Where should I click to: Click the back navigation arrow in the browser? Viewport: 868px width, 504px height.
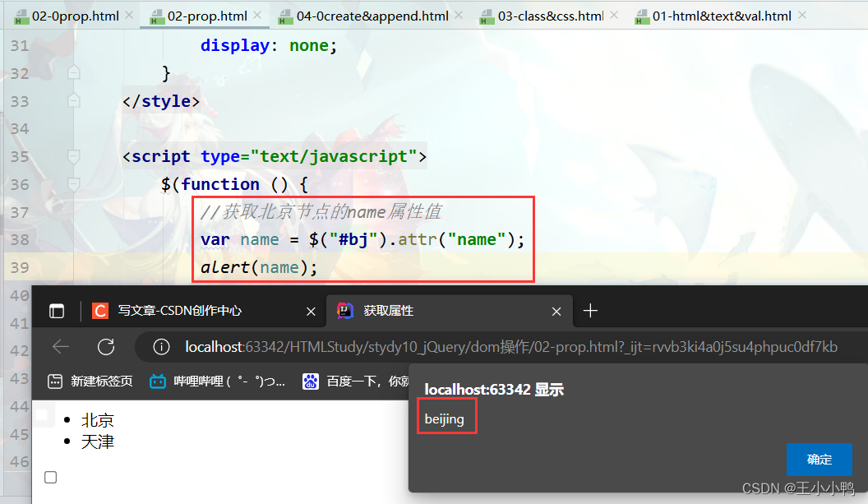[60, 347]
